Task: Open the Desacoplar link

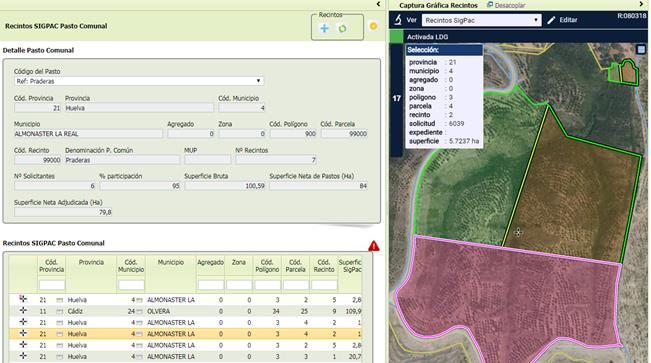Action: pos(510,5)
